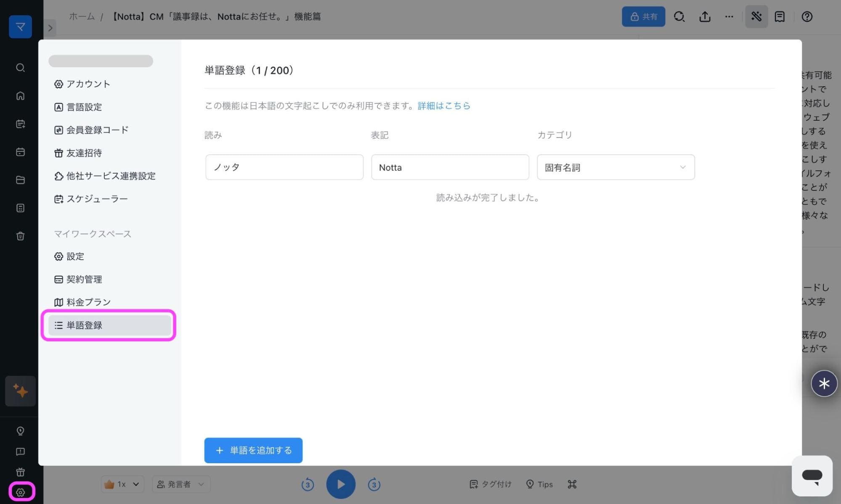Viewport: 841px width, 504px height.
Task: Select 単語登録 menu item
Action: [109, 325]
